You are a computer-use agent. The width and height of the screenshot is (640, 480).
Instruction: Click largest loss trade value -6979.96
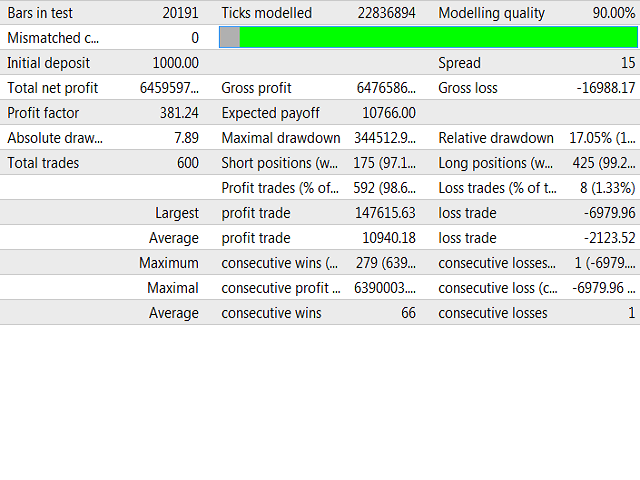(610, 213)
